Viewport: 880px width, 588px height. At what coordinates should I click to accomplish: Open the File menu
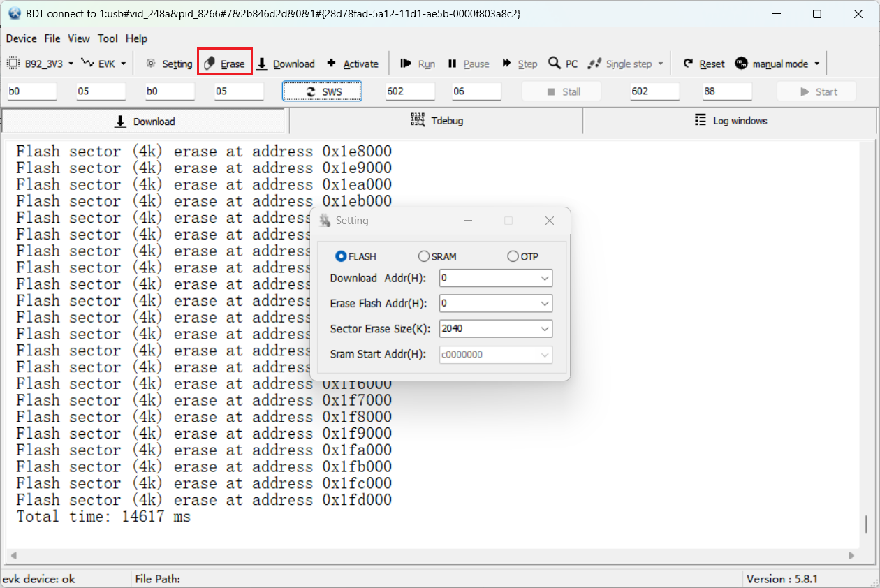tap(52, 38)
